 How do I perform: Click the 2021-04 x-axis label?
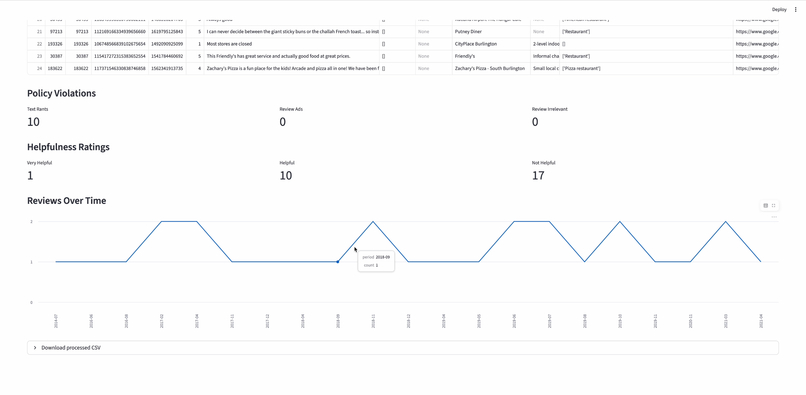761,321
